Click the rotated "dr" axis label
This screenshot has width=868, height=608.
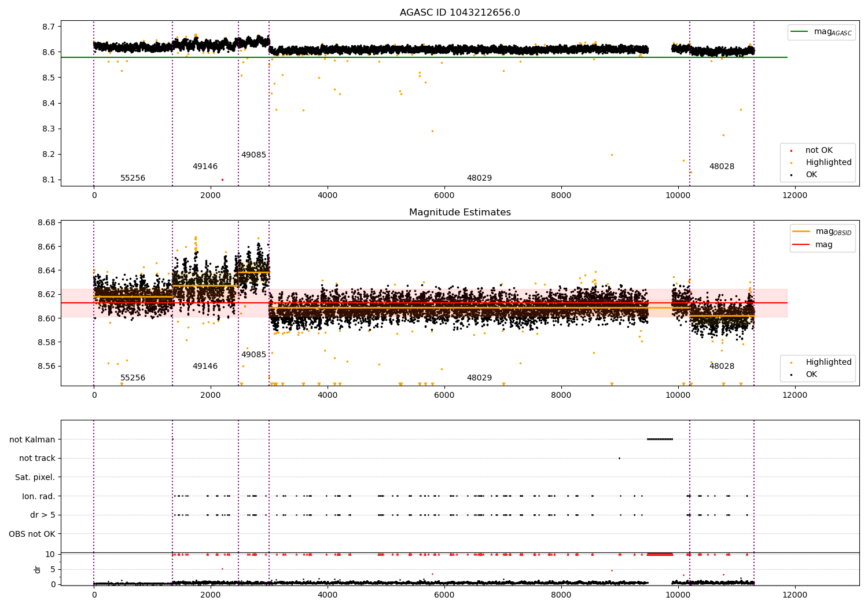pos(38,569)
